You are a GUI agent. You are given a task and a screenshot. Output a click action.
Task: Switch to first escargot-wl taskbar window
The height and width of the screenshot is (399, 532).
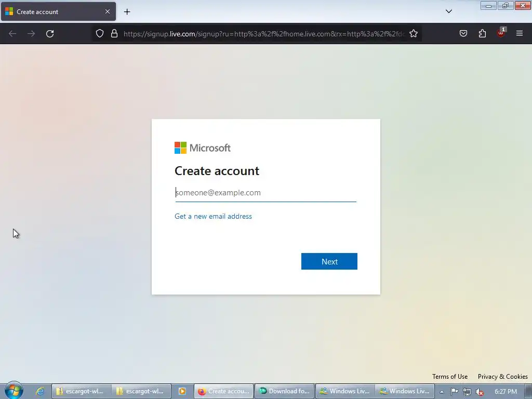[81, 391]
